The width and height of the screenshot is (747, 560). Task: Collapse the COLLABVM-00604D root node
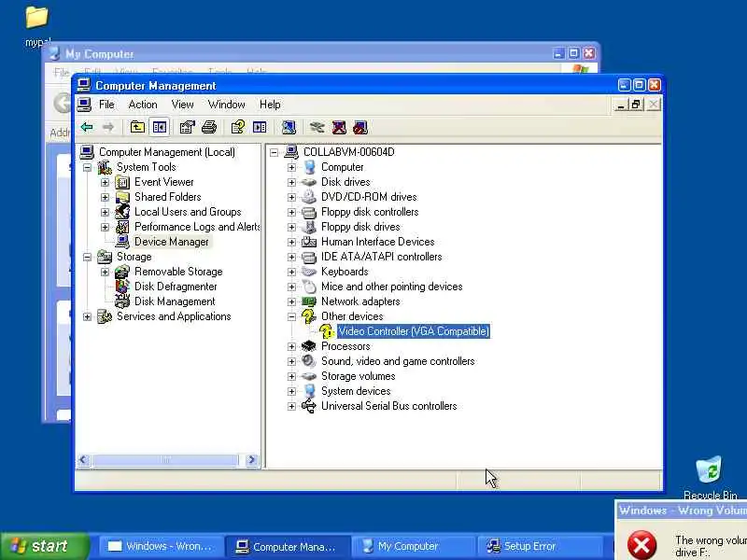274,153
